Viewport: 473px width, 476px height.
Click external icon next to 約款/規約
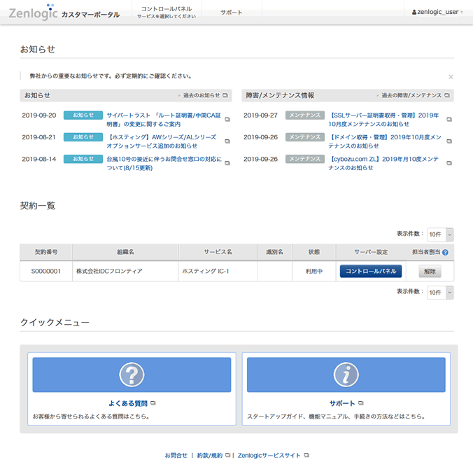(x=227, y=455)
